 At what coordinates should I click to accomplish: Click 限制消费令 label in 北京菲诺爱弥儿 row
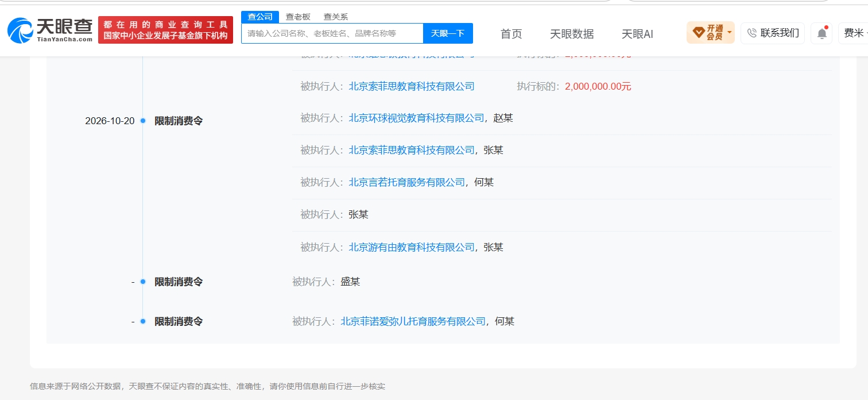[x=179, y=321]
